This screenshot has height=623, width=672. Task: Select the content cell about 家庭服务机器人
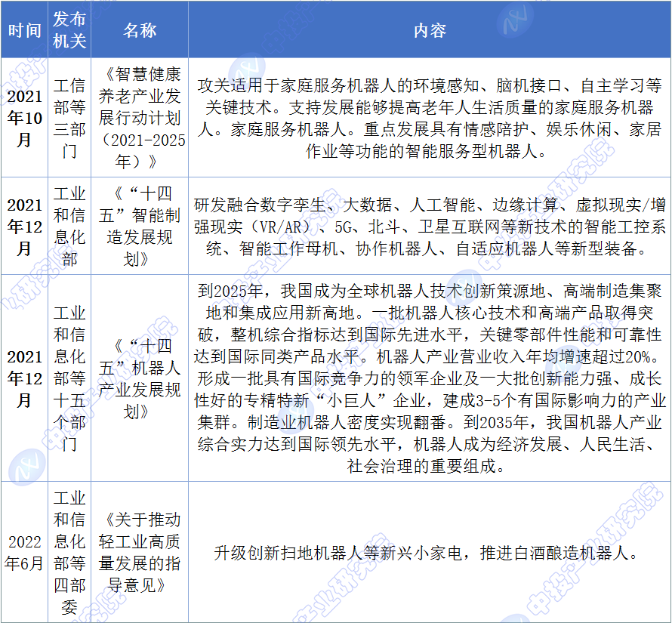[429, 118]
